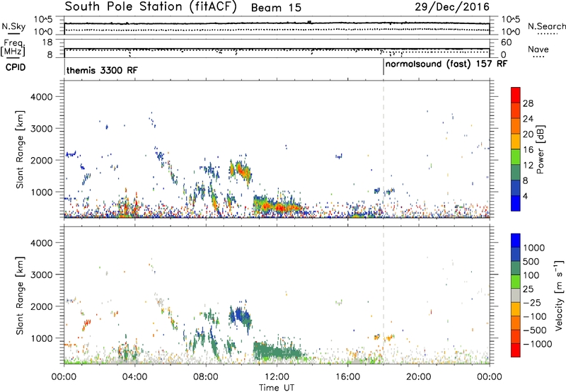The image size is (566, 392).
Task: Click the 'South Pole Station (fitACF)' title
Action: (151, 6)
